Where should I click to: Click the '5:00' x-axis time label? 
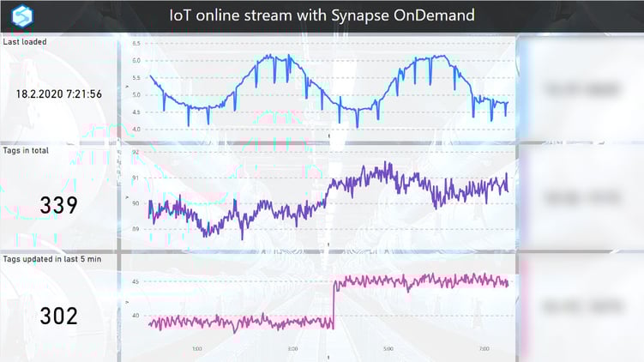(388, 349)
